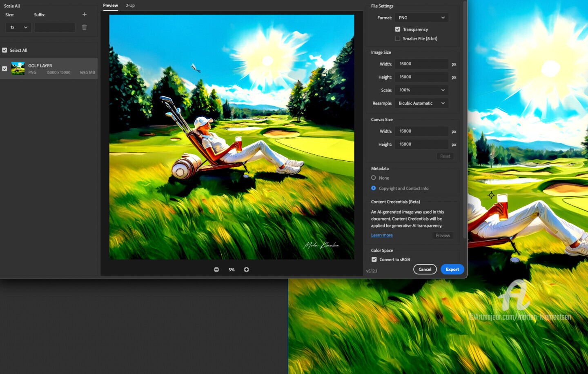
Task: Click the GOLF LAYER asset name
Action: (40, 66)
